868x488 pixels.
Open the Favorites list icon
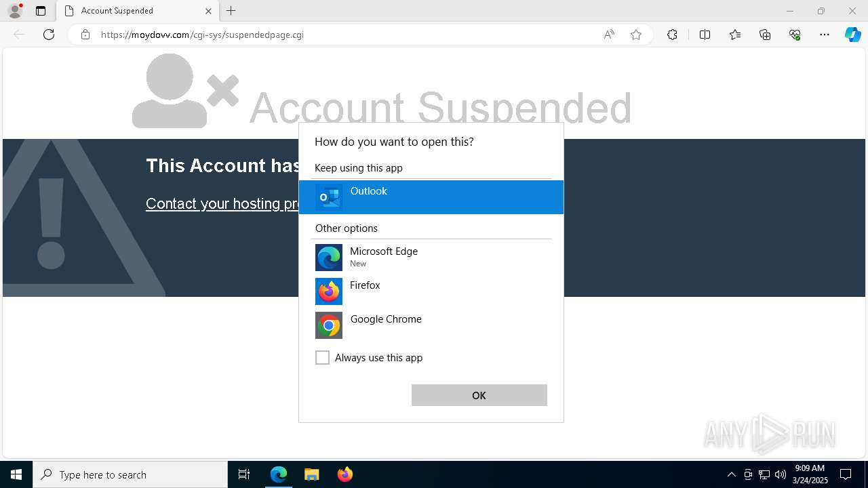click(735, 35)
